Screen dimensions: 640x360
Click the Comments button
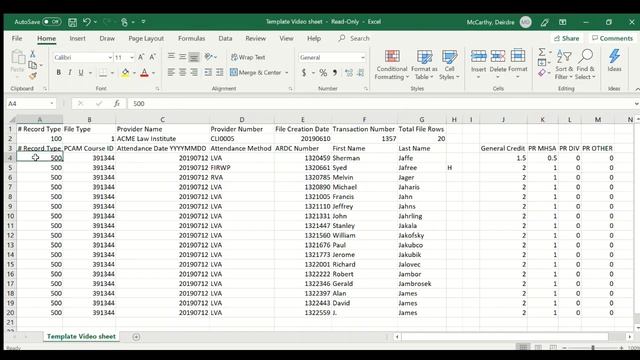click(612, 38)
